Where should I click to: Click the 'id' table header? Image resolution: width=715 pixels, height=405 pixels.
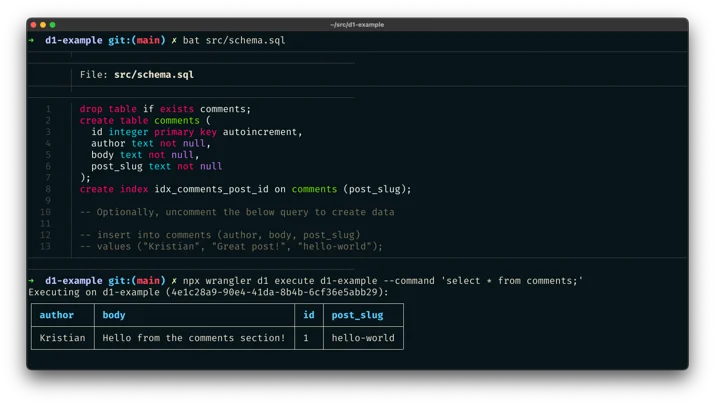click(309, 315)
